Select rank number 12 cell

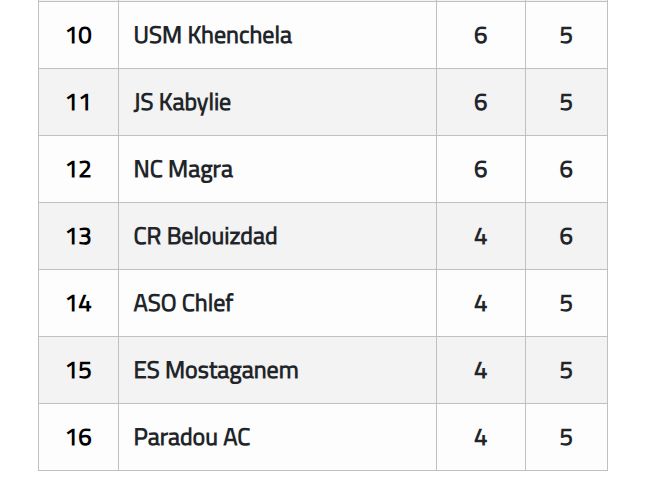[79, 169]
